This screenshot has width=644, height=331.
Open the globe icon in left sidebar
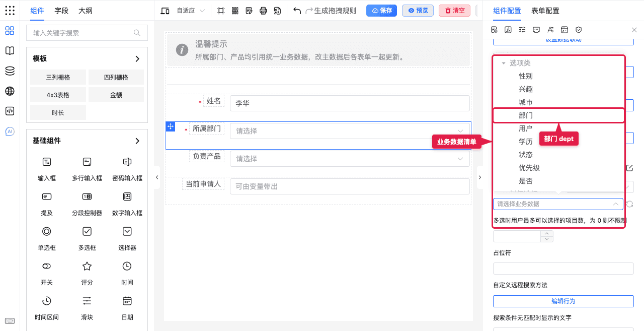[10, 91]
